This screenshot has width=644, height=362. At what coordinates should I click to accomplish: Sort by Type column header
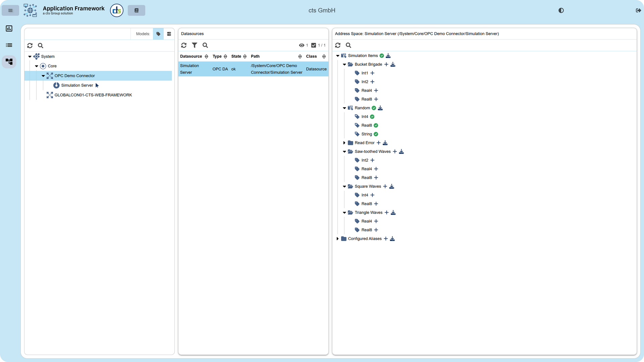[x=220, y=56]
